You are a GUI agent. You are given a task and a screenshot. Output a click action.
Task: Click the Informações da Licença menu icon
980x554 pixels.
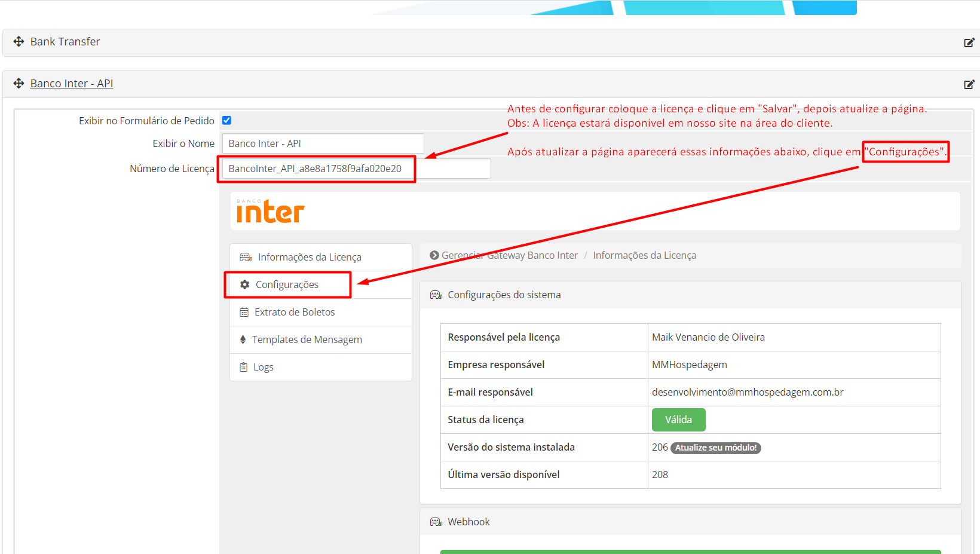[x=246, y=257]
